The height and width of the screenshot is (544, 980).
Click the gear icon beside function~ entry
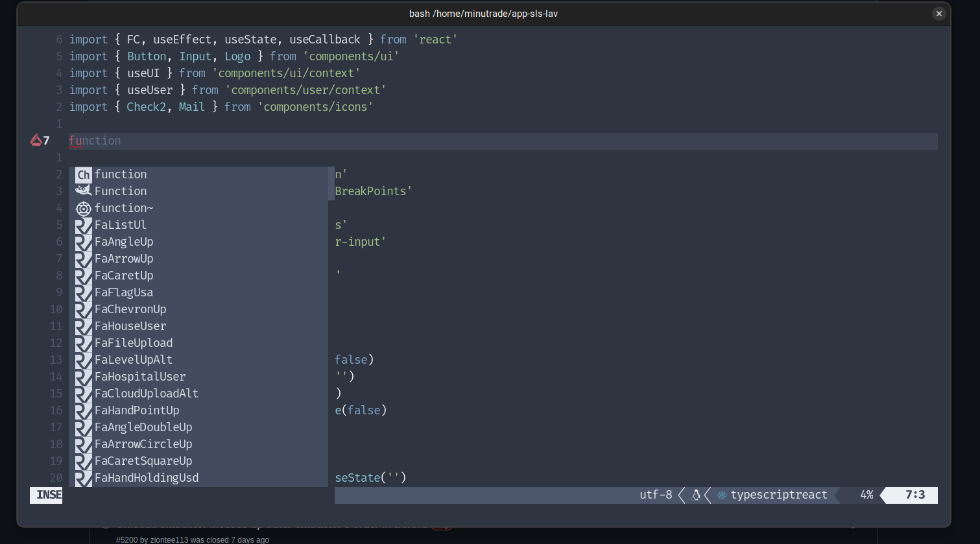point(83,207)
